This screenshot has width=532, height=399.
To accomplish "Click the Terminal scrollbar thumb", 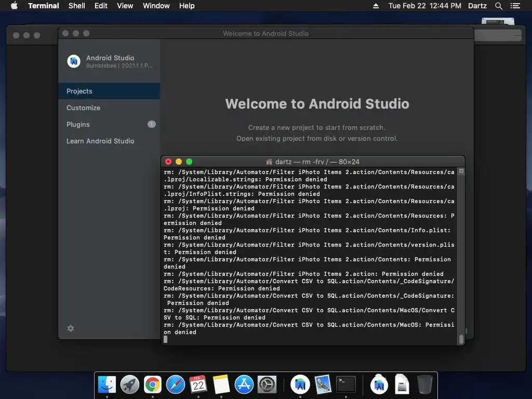I will click(461, 339).
